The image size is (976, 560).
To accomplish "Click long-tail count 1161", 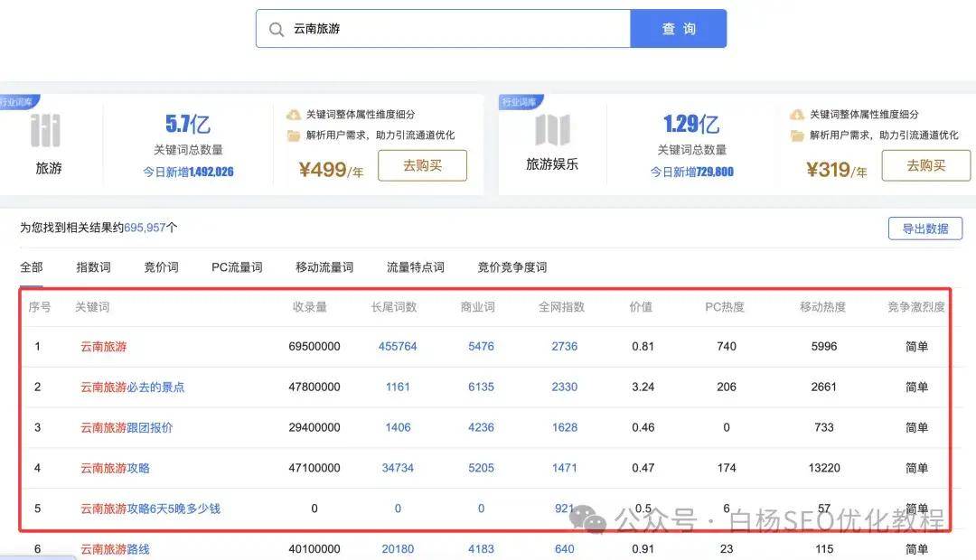I will coord(398,387).
